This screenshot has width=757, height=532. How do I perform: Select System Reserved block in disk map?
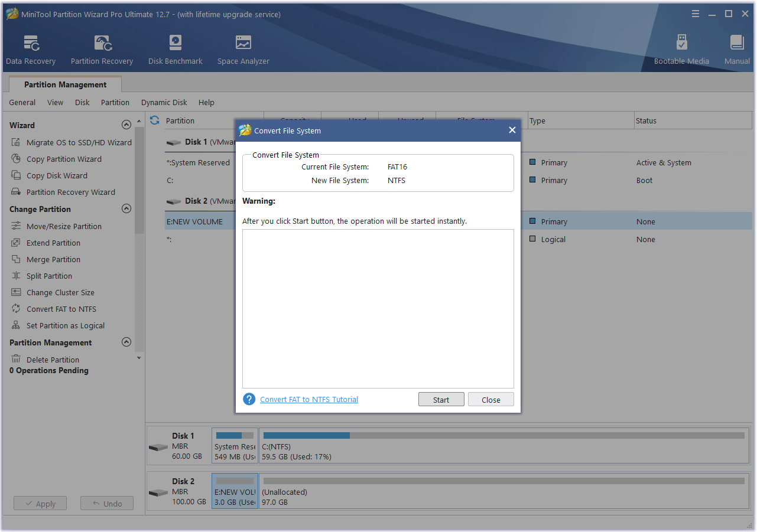click(235, 446)
